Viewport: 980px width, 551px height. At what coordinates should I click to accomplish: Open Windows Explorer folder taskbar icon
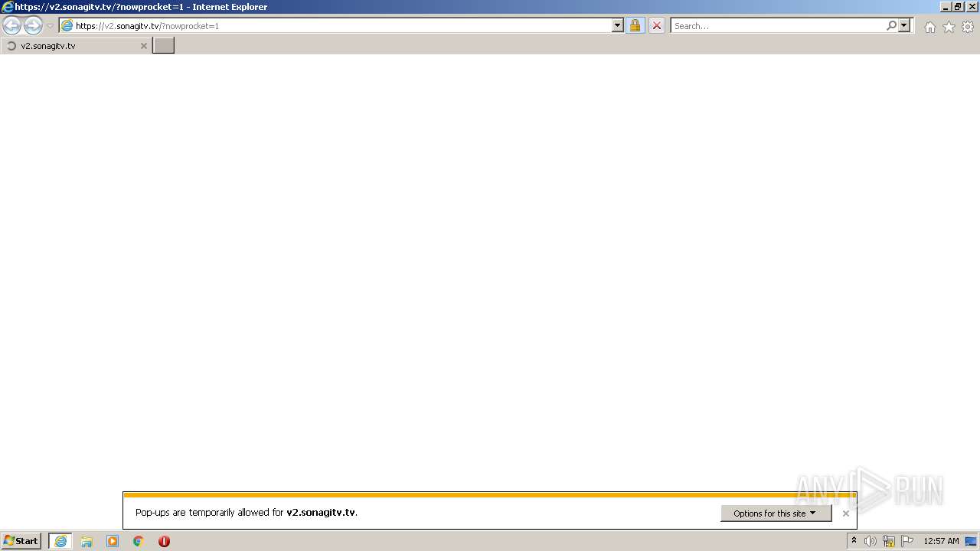pos(87,541)
